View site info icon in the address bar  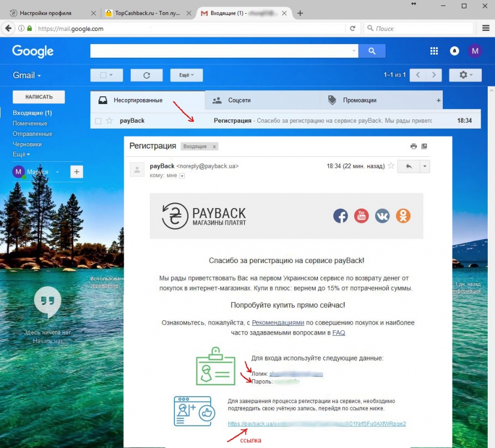[21, 29]
